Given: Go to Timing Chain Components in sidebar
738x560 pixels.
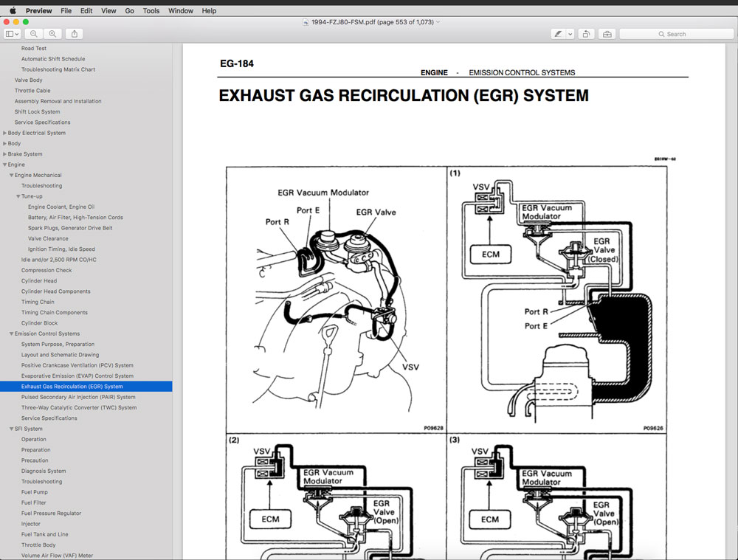Looking at the screenshot, I should click(54, 313).
